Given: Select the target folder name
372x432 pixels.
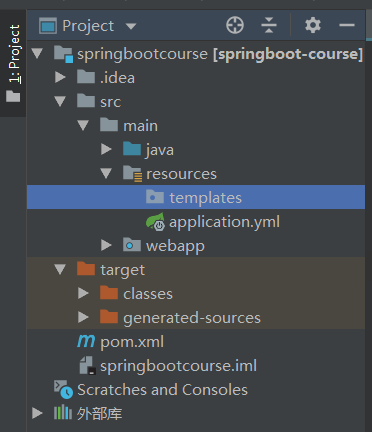Looking at the screenshot, I should click(x=122, y=271).
